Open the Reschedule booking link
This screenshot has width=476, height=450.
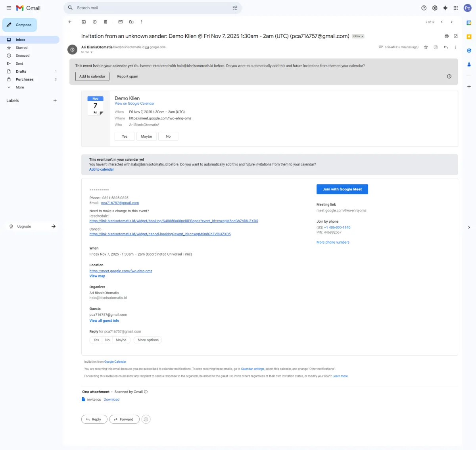[174, 221]
